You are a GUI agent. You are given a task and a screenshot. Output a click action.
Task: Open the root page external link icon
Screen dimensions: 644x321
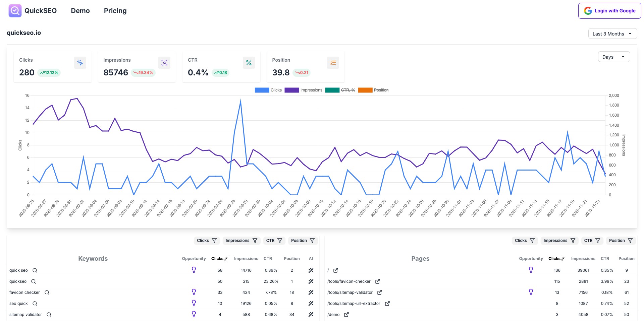[x=336, y=270]
